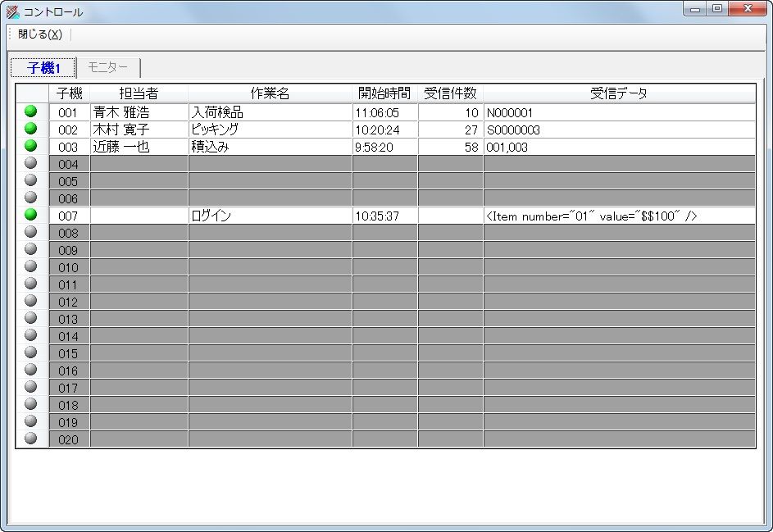The image size is (773, 532).
Task: Click green status light for unit 001
Action: tap(31, 111)
